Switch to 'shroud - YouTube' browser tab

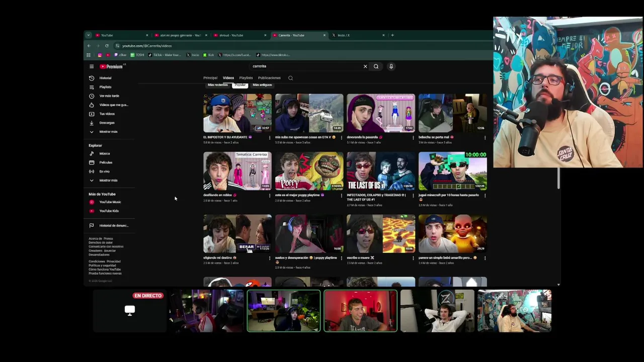click(x=239, y=35)
